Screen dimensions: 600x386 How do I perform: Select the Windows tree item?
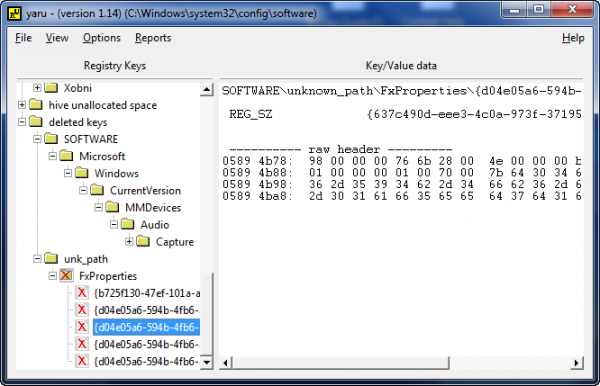[116, 174]
